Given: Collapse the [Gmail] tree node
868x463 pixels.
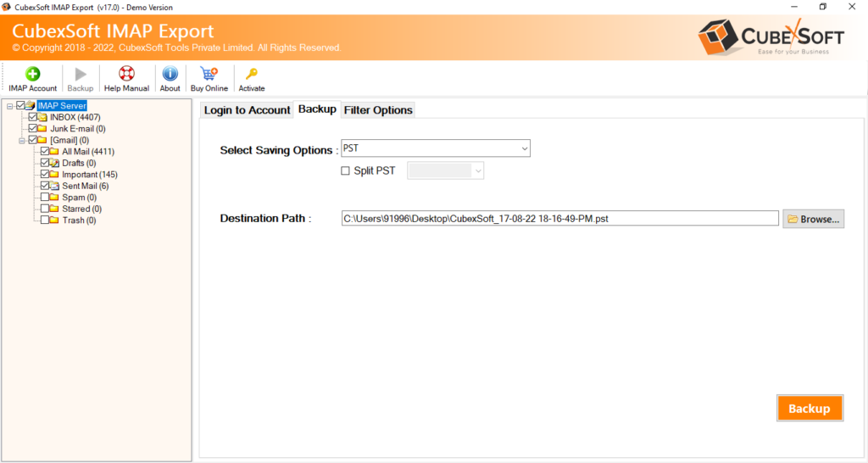Looking at the screenshot, I should [x=22, y=141].
